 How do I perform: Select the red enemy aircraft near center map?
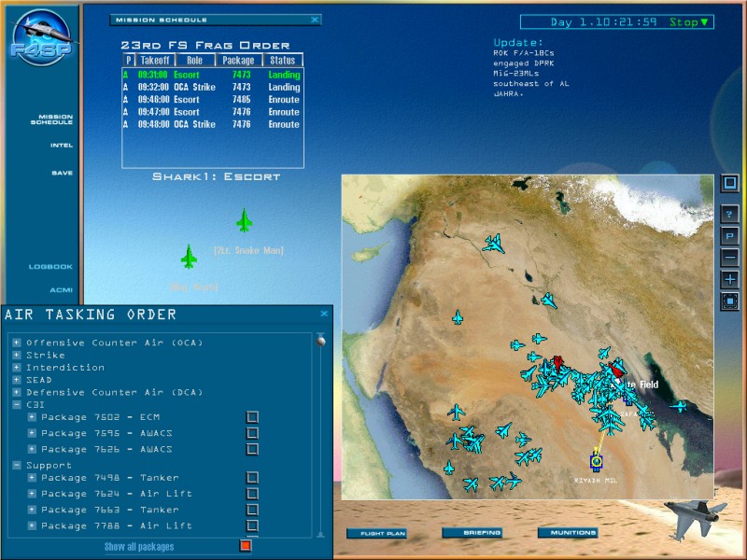(557, 364)
